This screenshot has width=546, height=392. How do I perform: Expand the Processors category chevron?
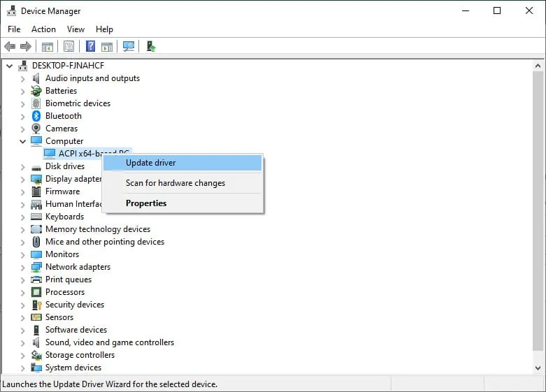[22, 293]
